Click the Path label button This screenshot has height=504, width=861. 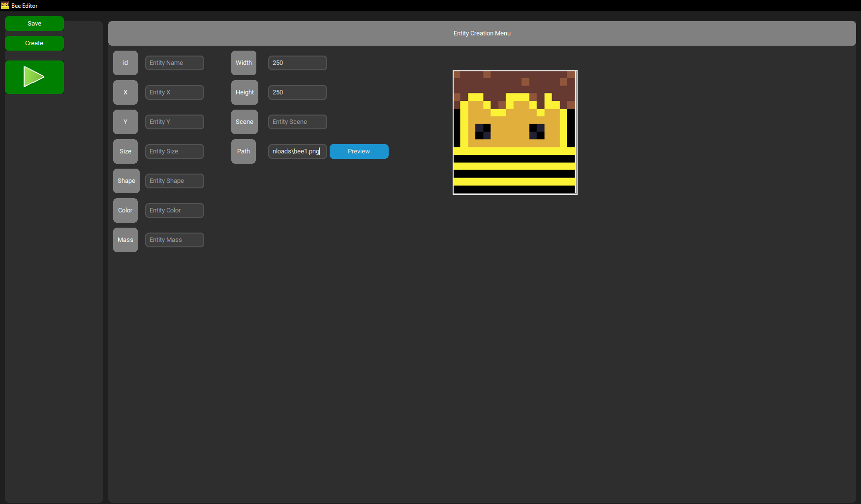click(244, 151)
